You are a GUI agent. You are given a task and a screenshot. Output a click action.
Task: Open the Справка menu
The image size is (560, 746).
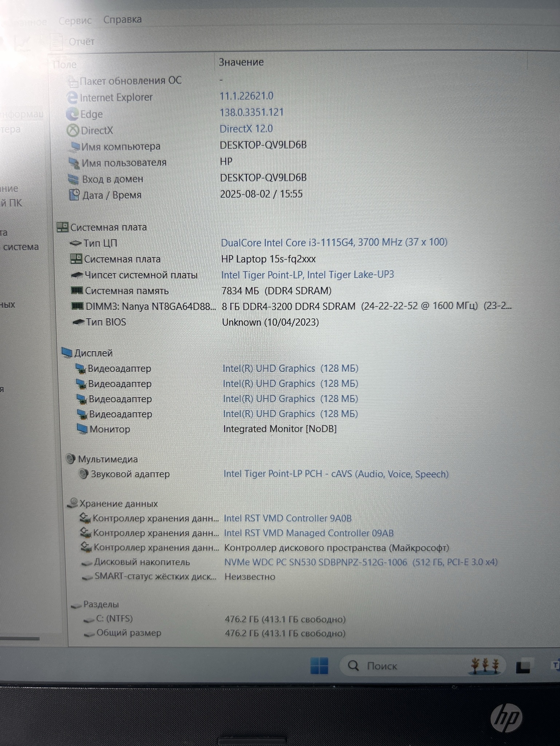(x=122, y=19)
